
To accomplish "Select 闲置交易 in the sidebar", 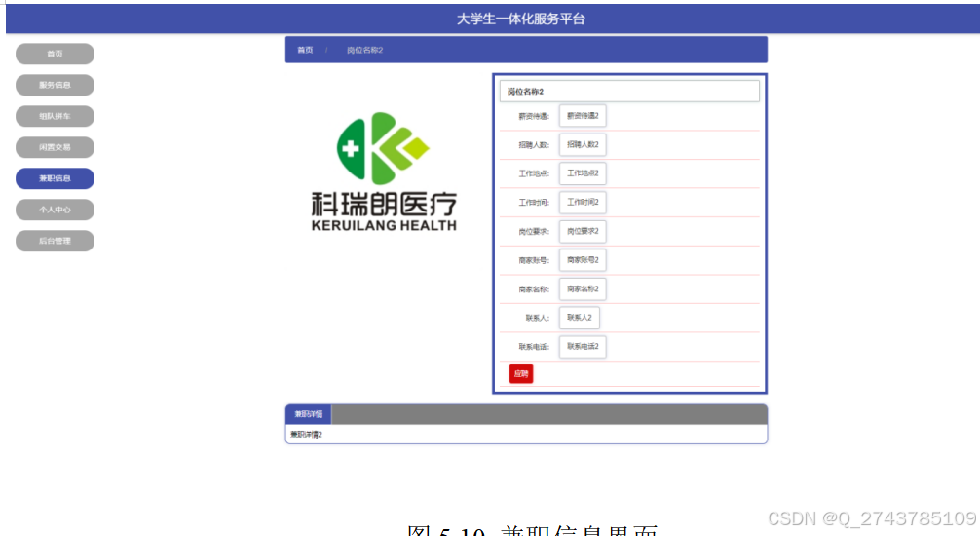I will [55, 147].
